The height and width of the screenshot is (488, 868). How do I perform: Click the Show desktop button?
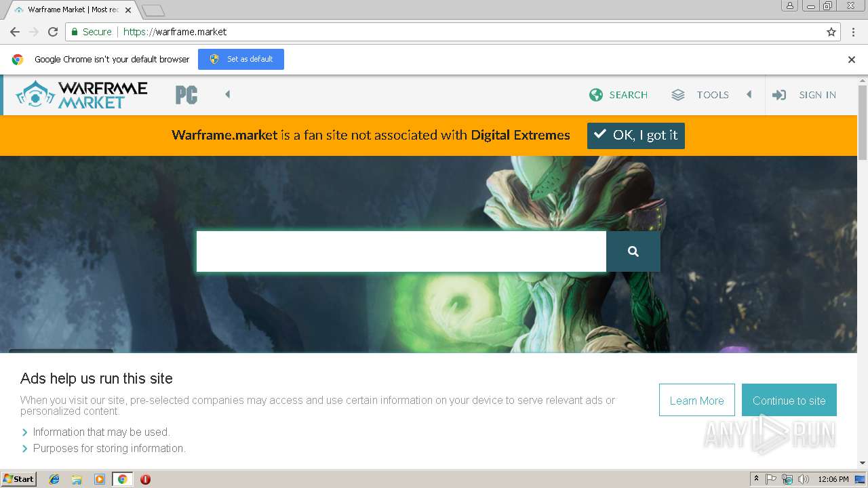click(861, 479)
